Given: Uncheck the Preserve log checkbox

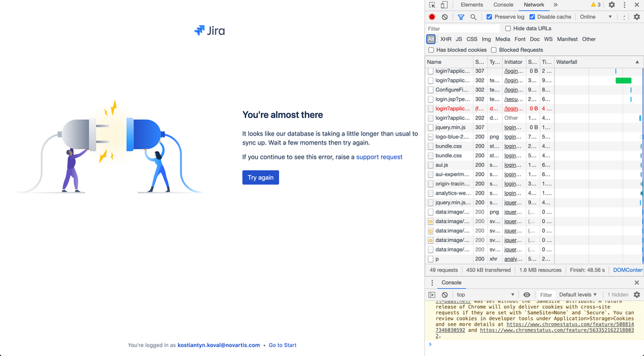Looking at the screenshot, I should [489, 17].
